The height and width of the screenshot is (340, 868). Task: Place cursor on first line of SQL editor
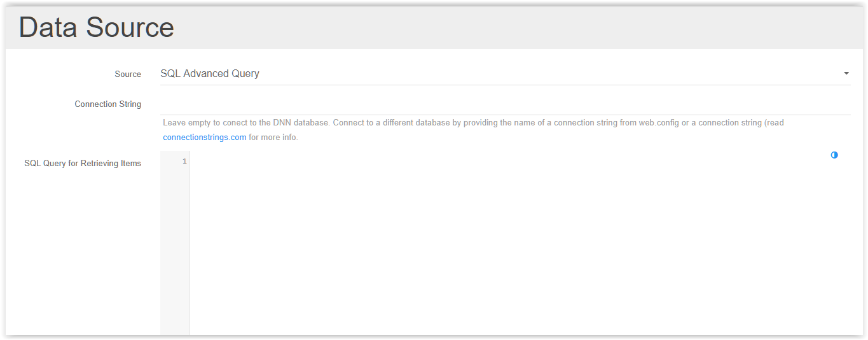520,161
